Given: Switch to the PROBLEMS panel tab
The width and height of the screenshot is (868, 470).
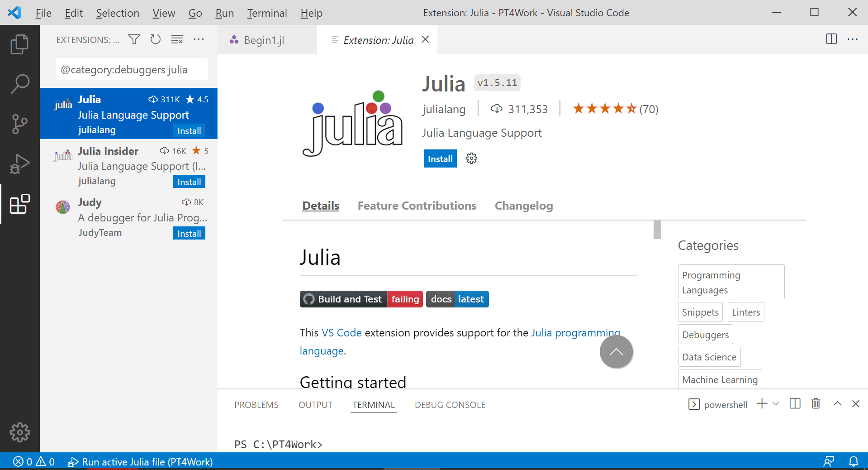Looking at the screenshot, I should (256, 405).
